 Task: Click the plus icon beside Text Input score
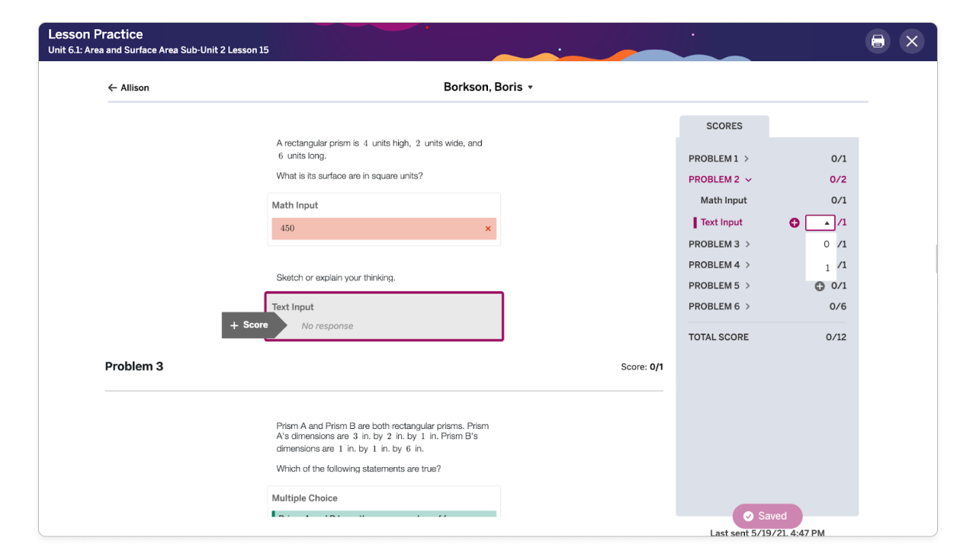click(x=795, y=222)
